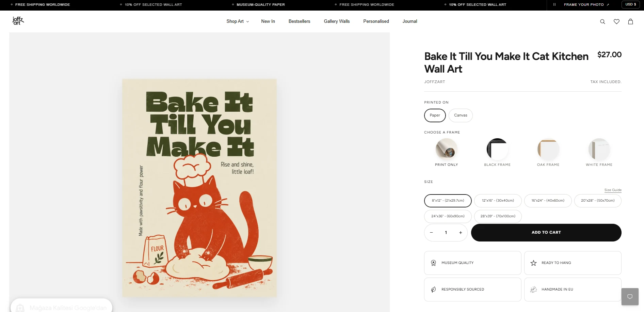
Task: Open Bestsellers menu item
Action: (300, 21)
